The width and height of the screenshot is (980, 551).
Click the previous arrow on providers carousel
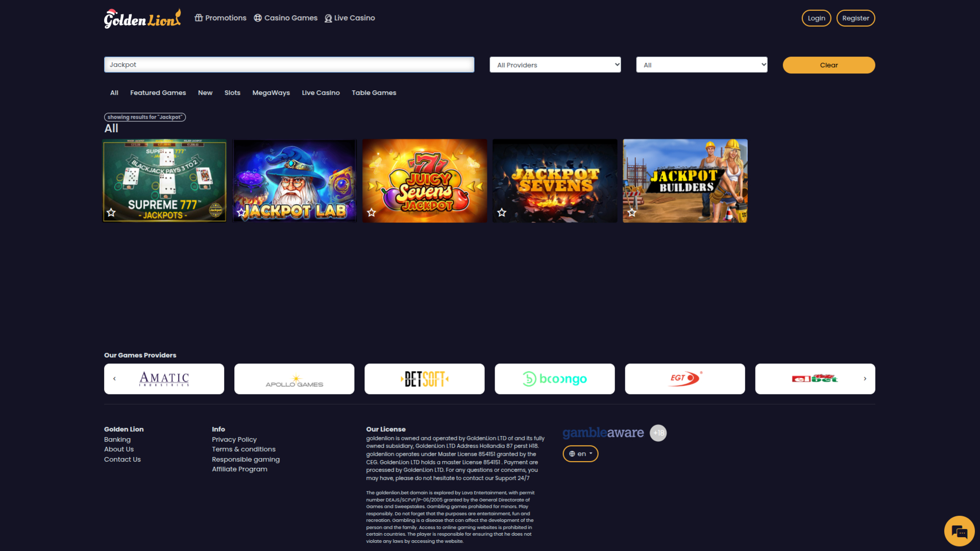[x=114, y=378]
